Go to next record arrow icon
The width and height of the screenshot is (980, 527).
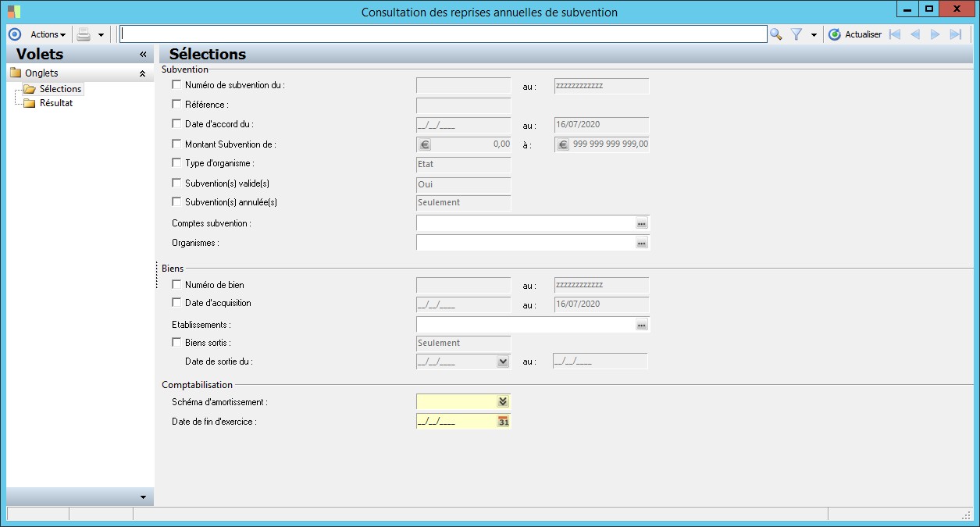pos(935,34)
